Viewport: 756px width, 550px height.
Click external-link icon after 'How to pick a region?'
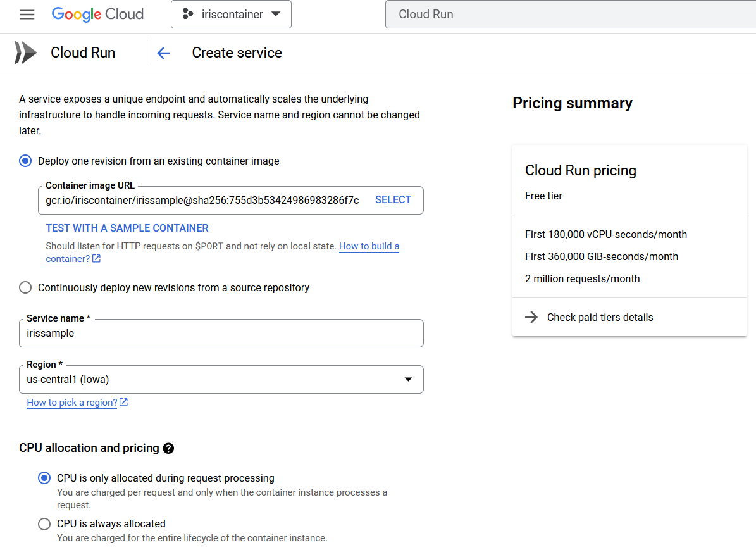(123, 402)
